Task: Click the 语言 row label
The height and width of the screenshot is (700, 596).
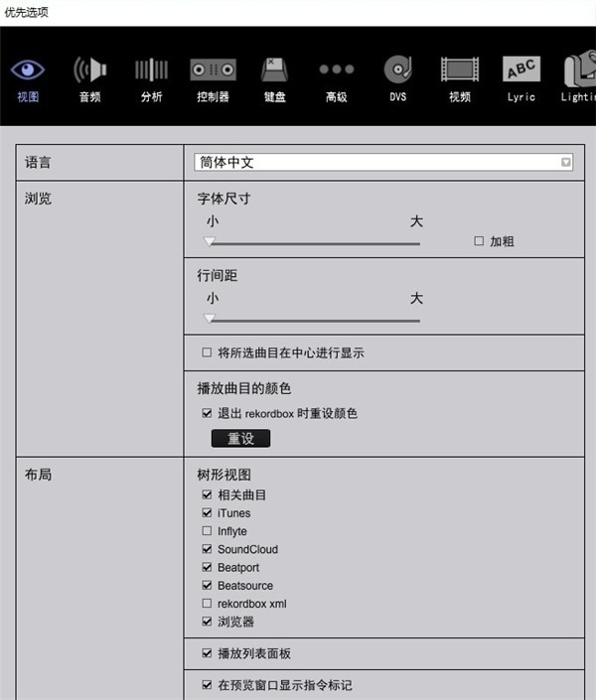Action: 38,162
